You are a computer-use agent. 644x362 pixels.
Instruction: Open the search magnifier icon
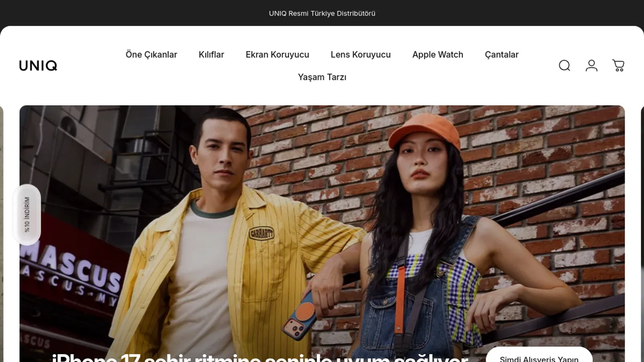point(564,66)
